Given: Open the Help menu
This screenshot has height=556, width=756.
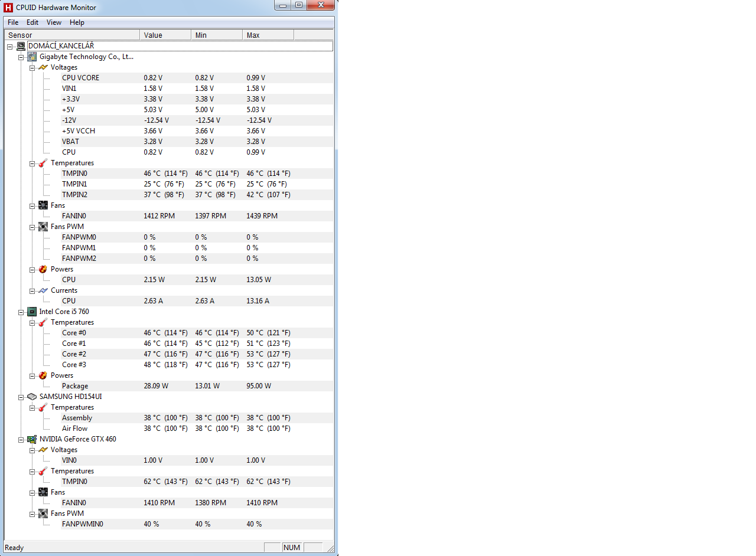Looking at the screenshot, I should click(77, 22).
